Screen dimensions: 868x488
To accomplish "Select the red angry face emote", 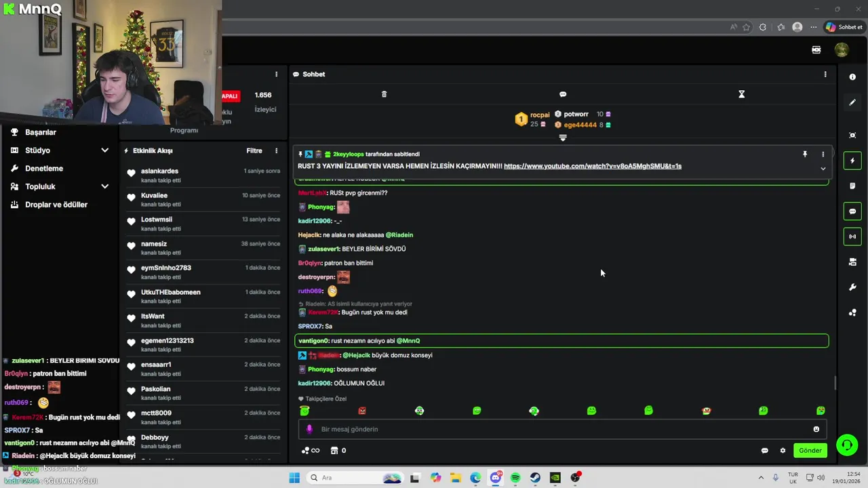I will pyautogui.click(x=362, y=411).
